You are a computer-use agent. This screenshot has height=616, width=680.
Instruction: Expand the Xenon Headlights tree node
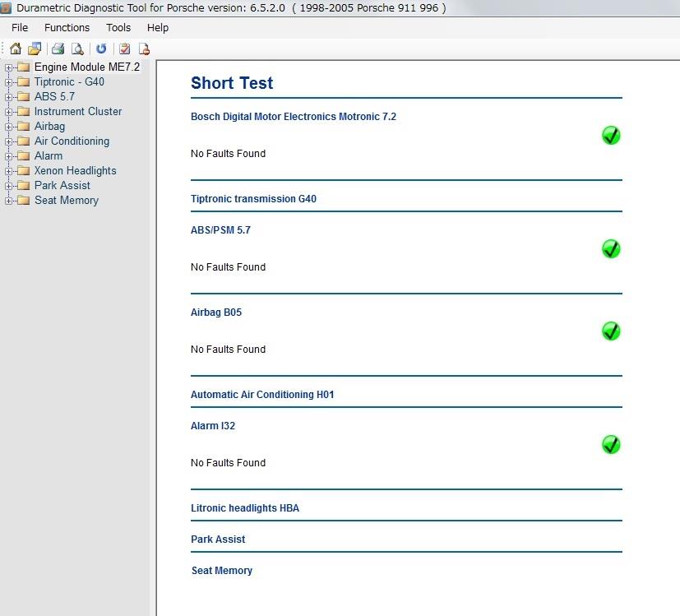[8, 171]
